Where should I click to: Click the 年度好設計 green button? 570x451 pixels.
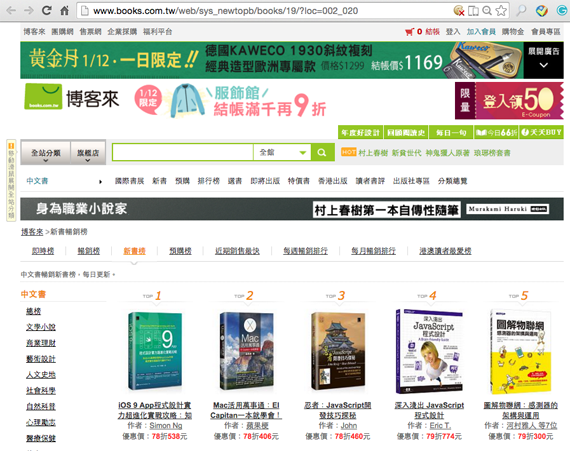coord(360,133)
